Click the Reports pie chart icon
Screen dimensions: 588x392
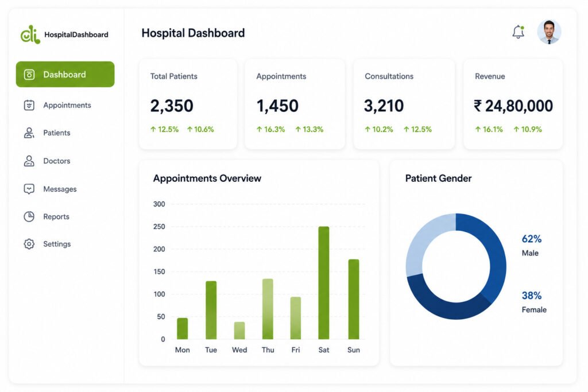[29, 216]
